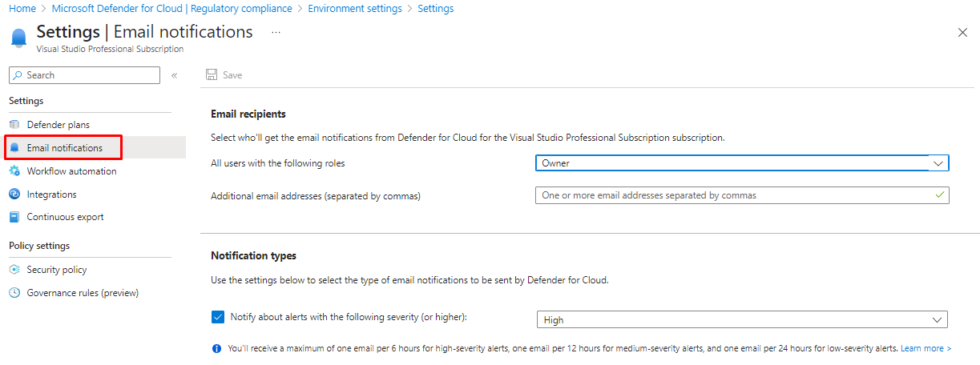
Task: Select Email notifications in settings menu
Action: coord(64,148)
